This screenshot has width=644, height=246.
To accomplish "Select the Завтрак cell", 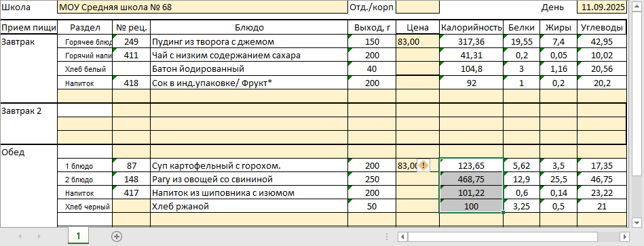I will [x=29, y=41].
